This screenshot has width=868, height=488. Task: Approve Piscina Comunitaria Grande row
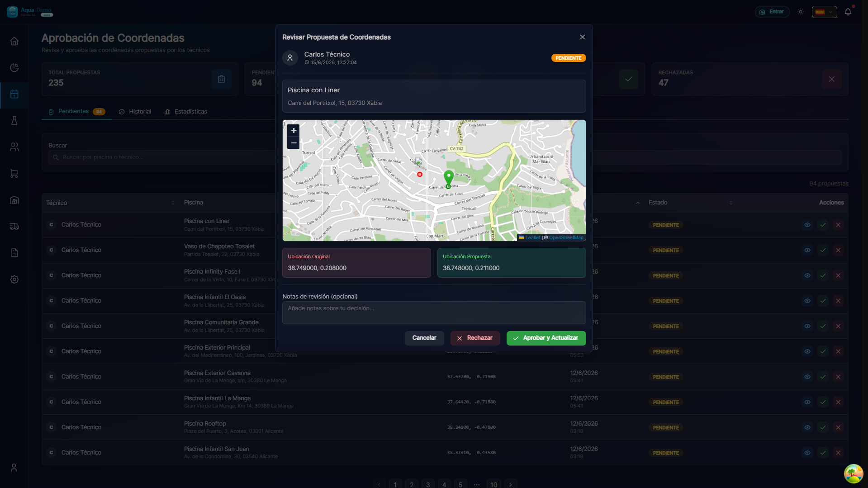[823, 326]
